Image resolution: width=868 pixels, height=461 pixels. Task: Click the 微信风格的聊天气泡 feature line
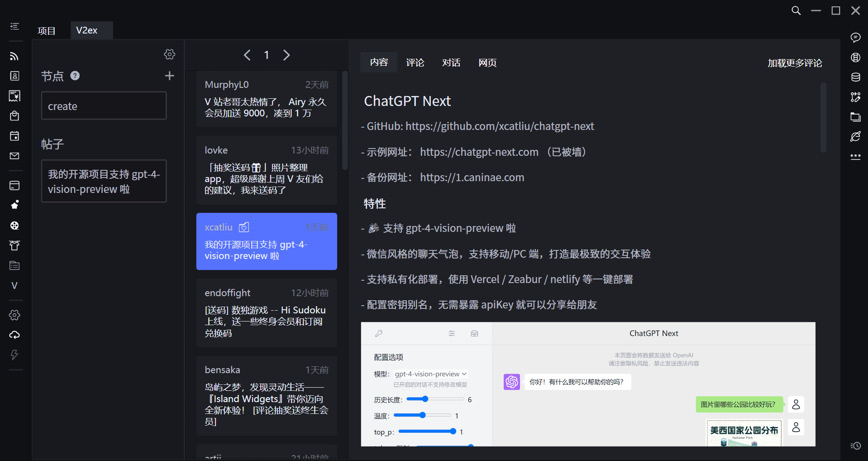pyautogui.click(x=506, y=254)
